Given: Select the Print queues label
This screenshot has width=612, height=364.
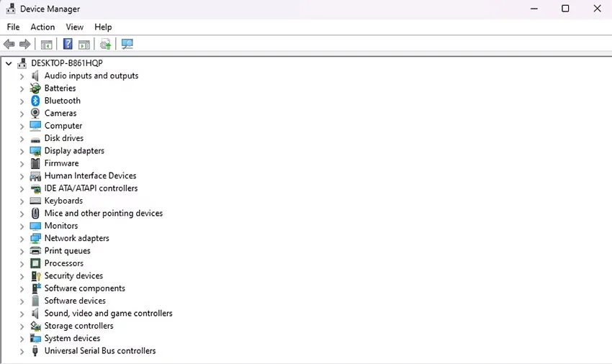Looking at the screenshot, I should click(68, 251).
